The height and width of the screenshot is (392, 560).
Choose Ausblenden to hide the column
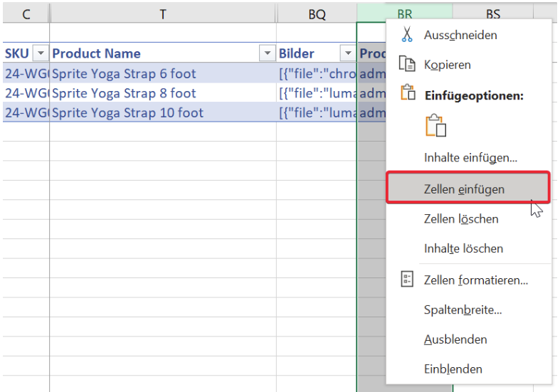(469, 339)
